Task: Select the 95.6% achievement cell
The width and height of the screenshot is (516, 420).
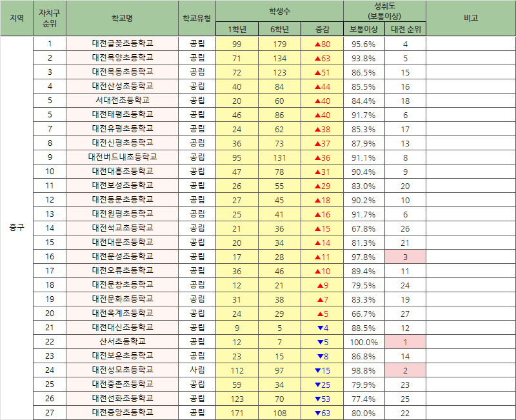Action: (x=364, y=44)
